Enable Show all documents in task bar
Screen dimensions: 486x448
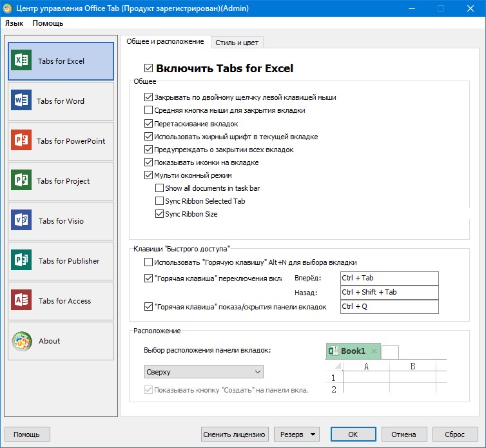[x=159, y=188]
